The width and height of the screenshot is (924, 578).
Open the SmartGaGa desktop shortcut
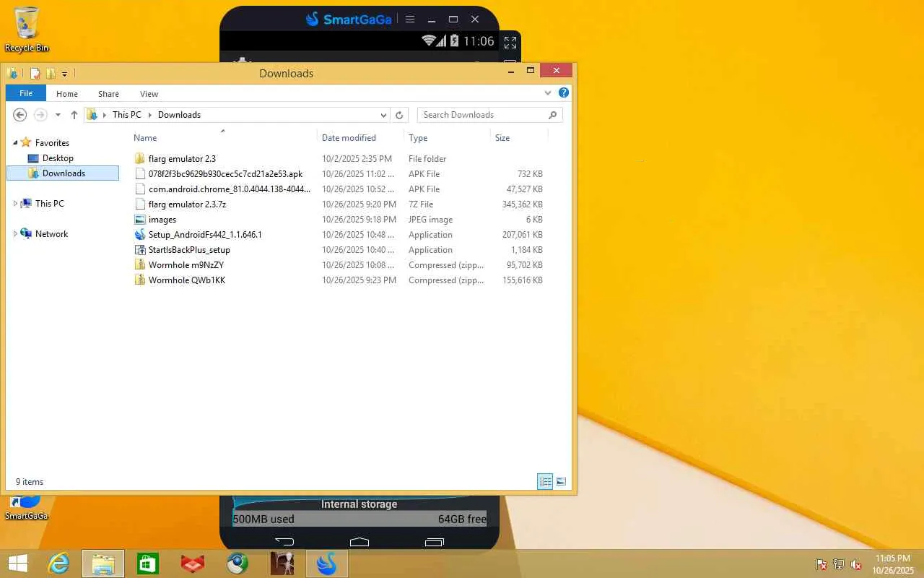27,508
